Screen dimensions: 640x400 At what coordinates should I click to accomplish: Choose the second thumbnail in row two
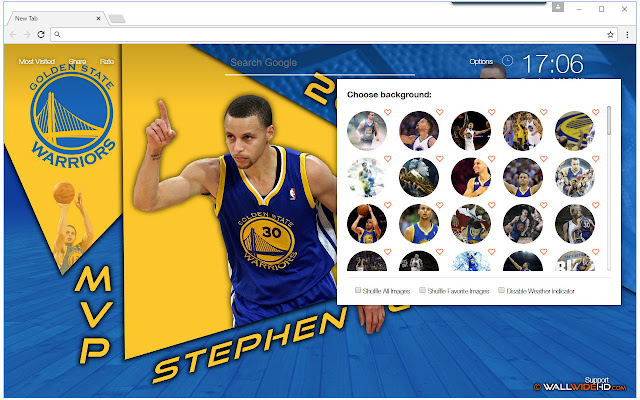[419, 178]
